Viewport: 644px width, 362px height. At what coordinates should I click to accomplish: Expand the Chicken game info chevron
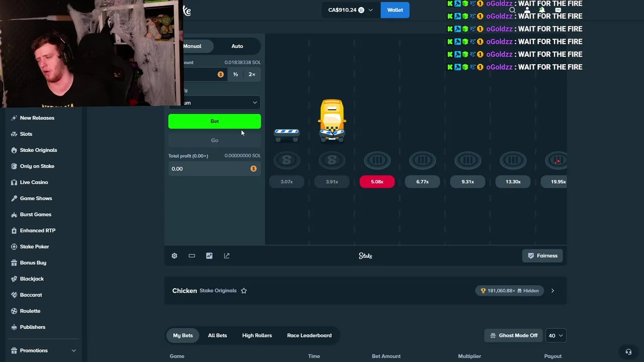click(x=552, y=291)
